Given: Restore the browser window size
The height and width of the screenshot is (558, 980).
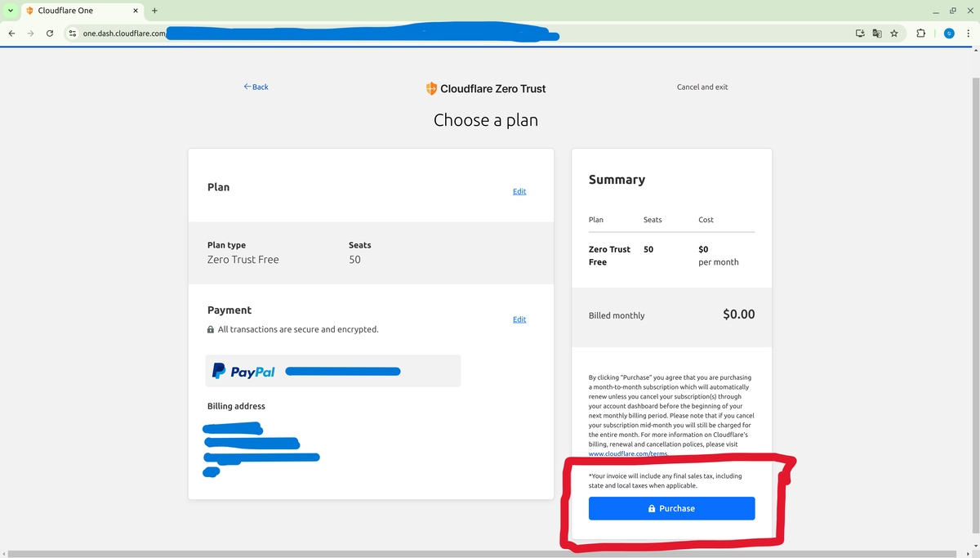Looking at the screenshot, I should [x=952, y=11].
